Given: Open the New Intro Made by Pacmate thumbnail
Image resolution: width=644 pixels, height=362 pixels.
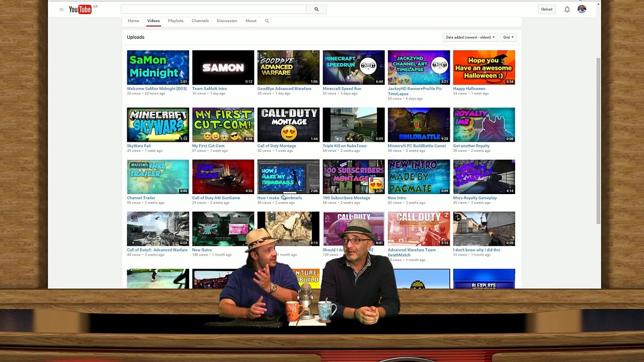Looking at the screenshot, I should tap(419, 177).
